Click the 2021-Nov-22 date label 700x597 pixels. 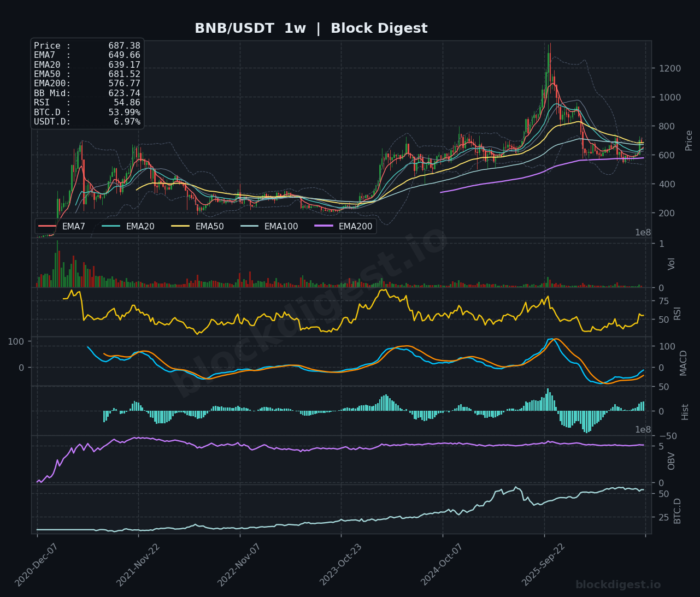[137, 565]
